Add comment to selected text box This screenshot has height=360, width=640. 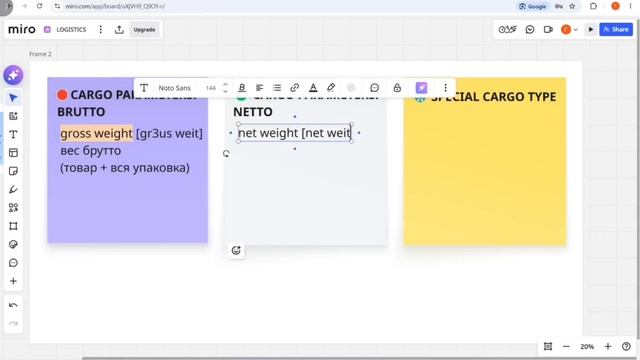coord(375,88)
